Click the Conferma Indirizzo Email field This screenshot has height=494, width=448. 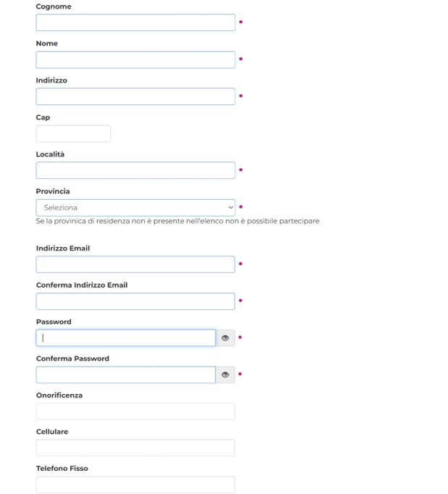[135, 301]
